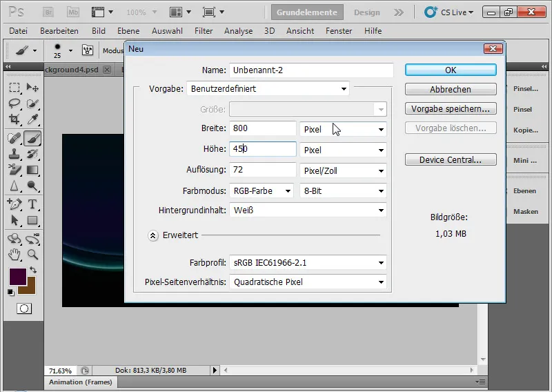Select the Horizontal Type tool

(32, 204)
